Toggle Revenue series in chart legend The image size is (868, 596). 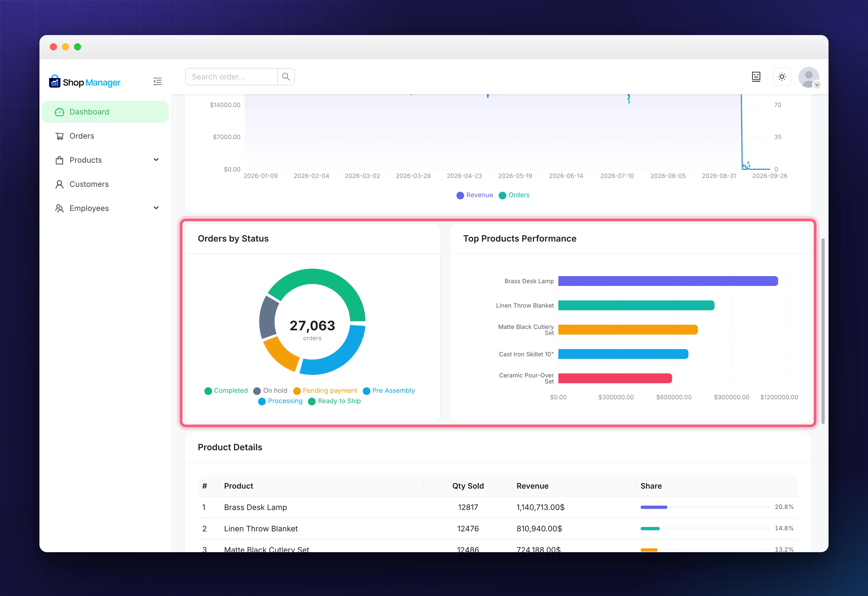coord(475,195)
